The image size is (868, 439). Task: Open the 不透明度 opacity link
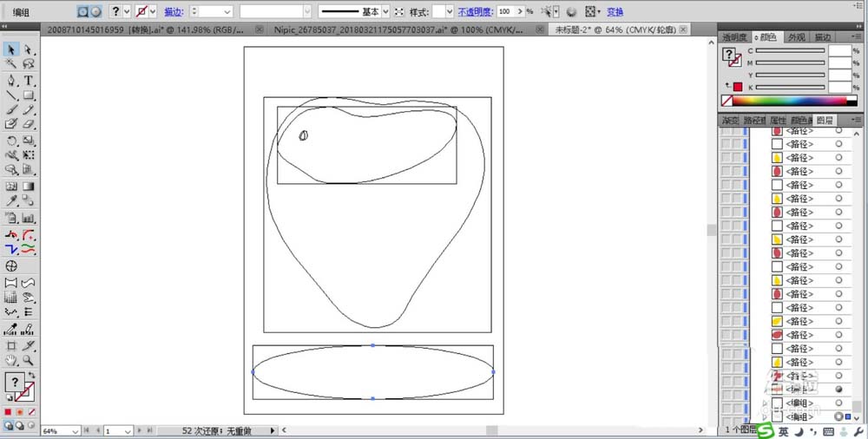point(475,11)
